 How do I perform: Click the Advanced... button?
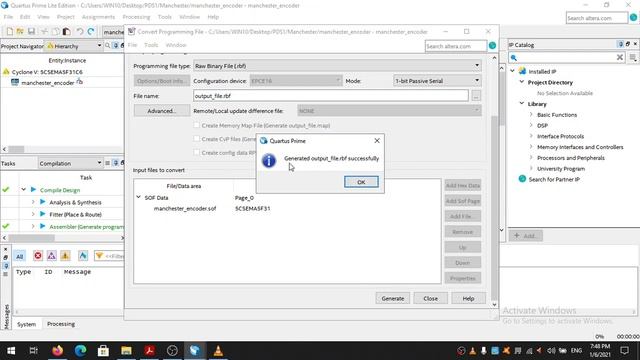pos(162,111)
